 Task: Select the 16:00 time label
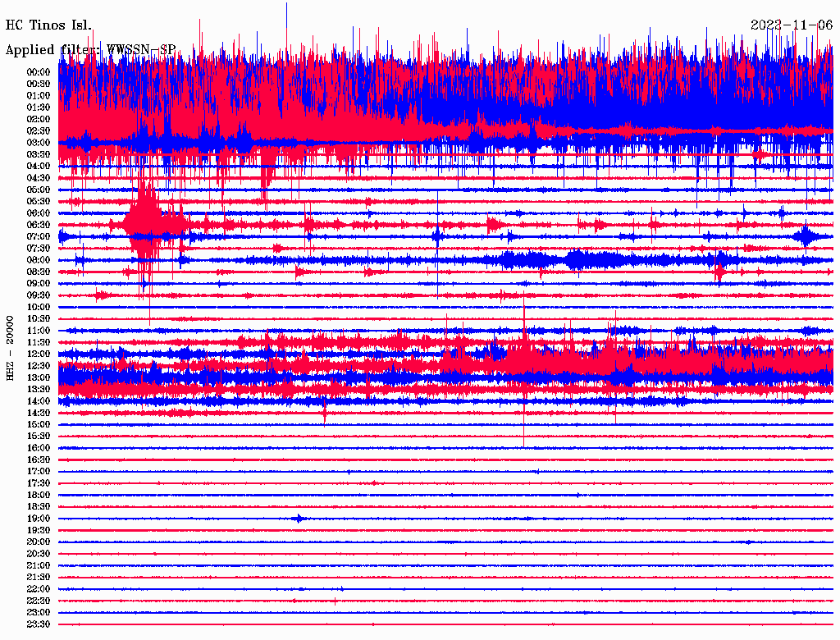[39, 448]
